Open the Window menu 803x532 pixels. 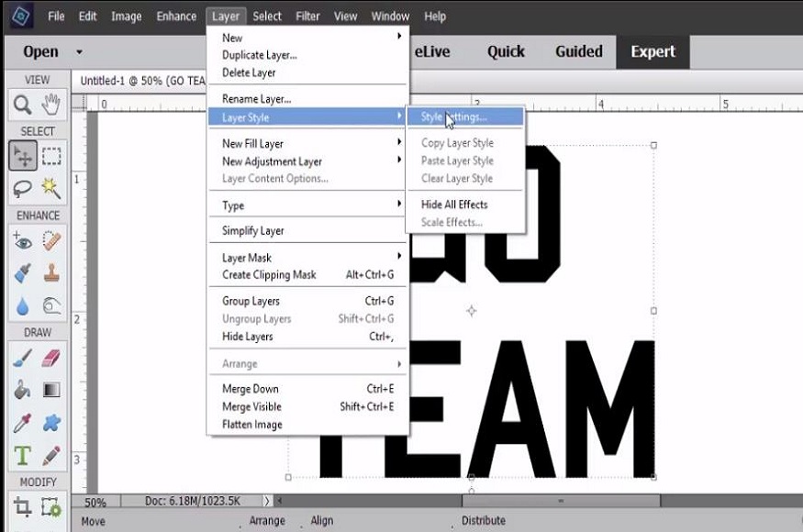point(390,17)
